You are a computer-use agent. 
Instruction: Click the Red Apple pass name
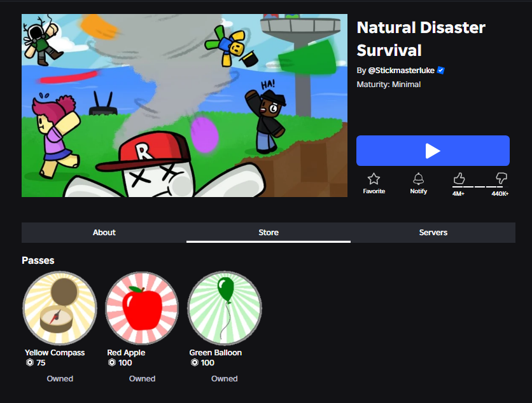coord(126,353)
